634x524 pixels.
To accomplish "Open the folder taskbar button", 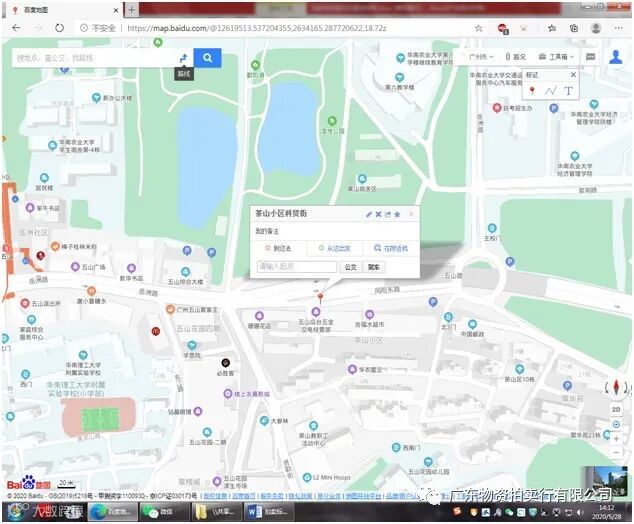I will click(x=217, y=512).
